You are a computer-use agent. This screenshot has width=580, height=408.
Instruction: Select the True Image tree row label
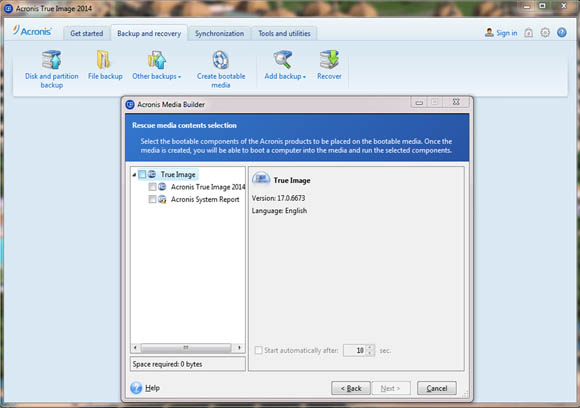click(178, 174)
